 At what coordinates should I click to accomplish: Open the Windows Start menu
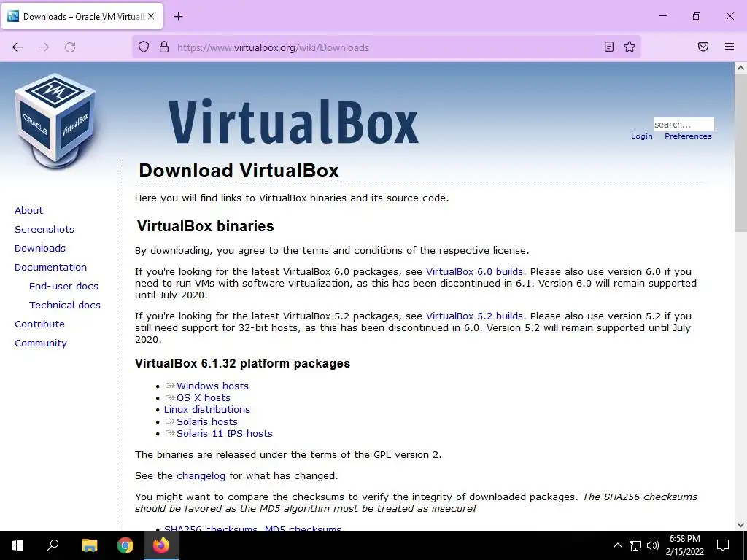point(18,545)
